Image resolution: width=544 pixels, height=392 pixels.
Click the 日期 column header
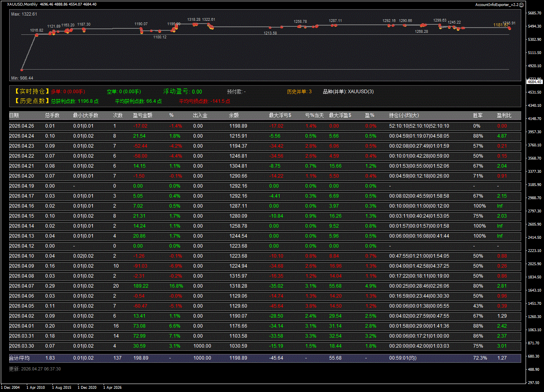14,116
